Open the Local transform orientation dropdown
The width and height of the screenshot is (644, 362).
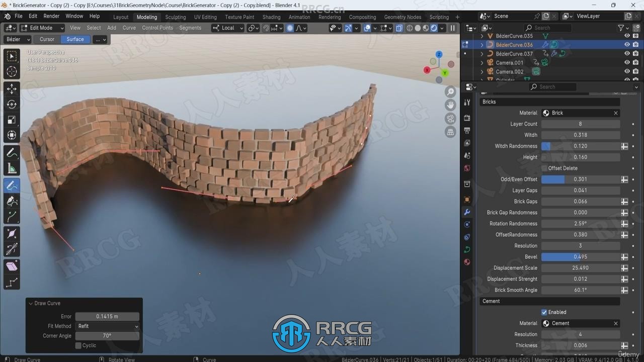click(x=228, y=28)
